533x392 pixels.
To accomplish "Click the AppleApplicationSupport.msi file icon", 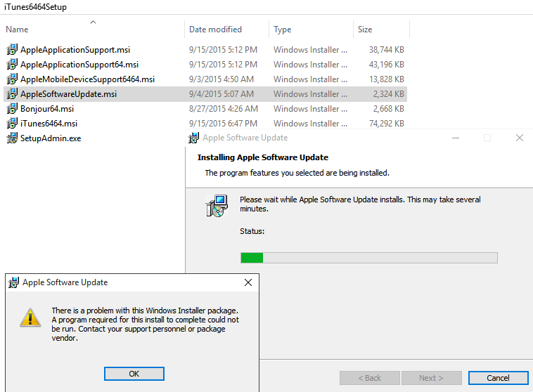I will pos(12,50).
